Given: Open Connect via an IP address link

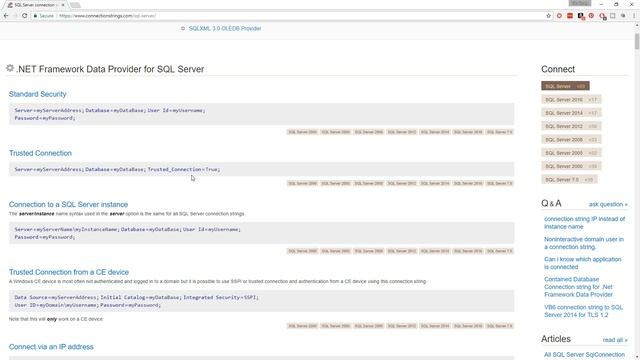Looking at the screenshot, I should click(51, 347).
